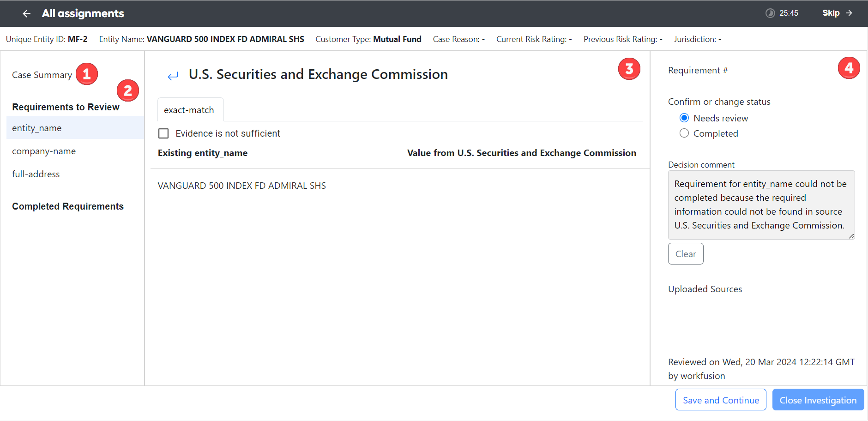Grab the comment box resize handle
This screenshot has height=421, width=868.
pyautogui.click(x=851, y=236)
